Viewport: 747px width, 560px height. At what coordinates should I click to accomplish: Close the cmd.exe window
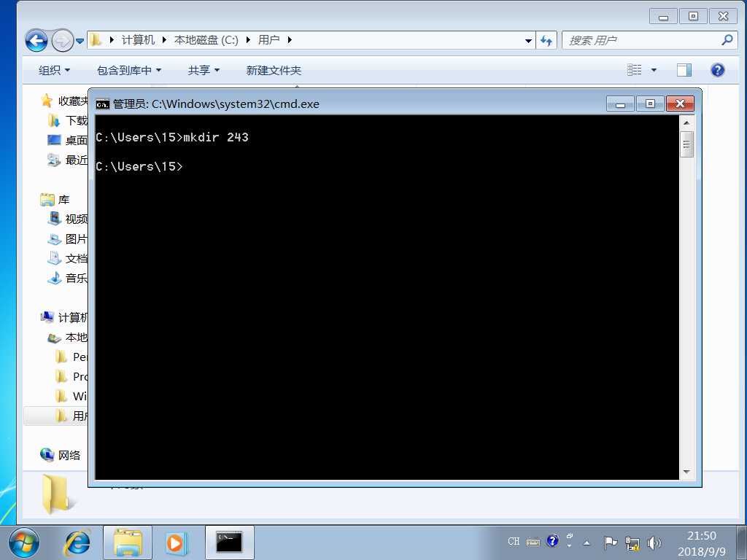pyautogui.click(x=680, y=104)
